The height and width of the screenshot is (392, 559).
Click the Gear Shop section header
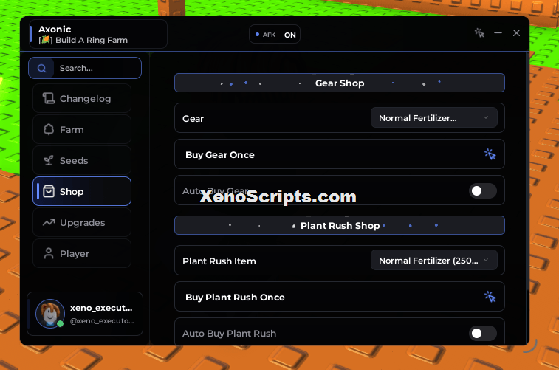[x=340, y=83]
